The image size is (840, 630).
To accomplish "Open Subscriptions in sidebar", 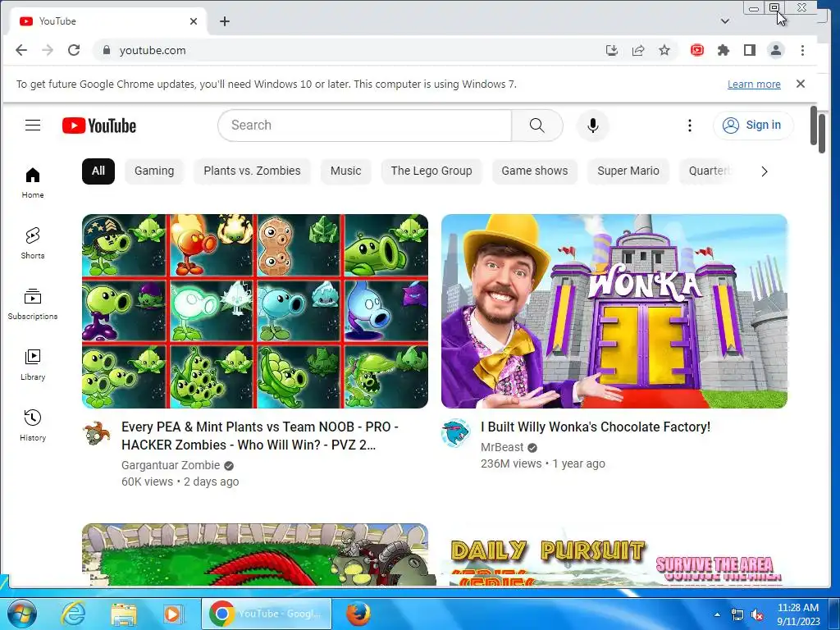I will tap(33, 304).
